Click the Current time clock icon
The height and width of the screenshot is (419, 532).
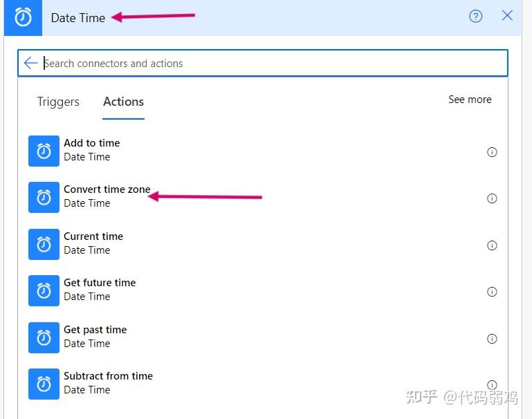[44, 245]
